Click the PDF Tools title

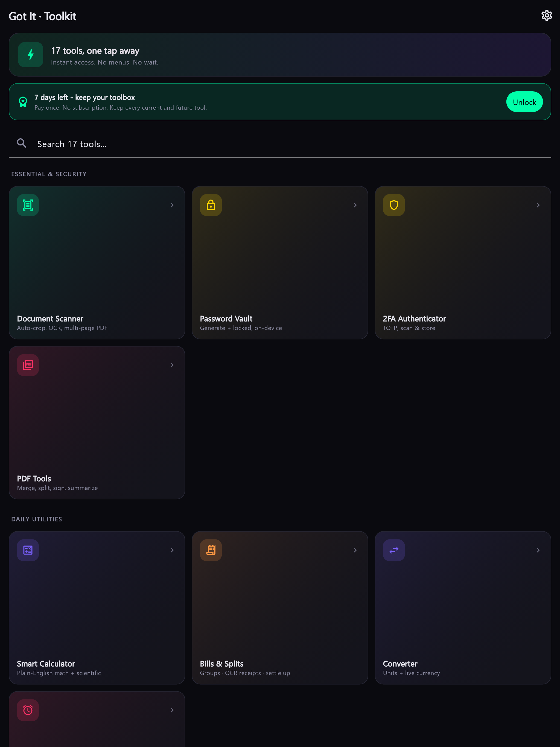pos(34,478)
